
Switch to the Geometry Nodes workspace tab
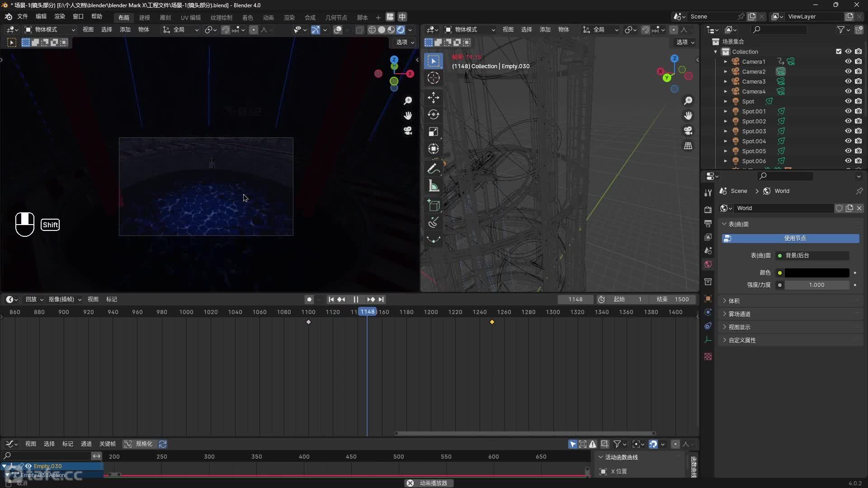click(x=336, y=18)
